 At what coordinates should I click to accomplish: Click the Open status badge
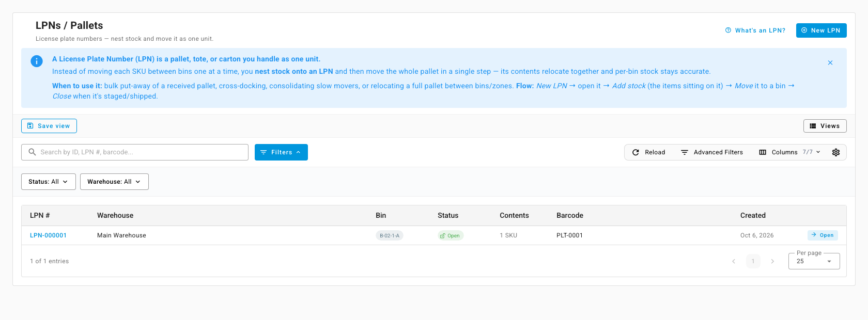(451, 235)
